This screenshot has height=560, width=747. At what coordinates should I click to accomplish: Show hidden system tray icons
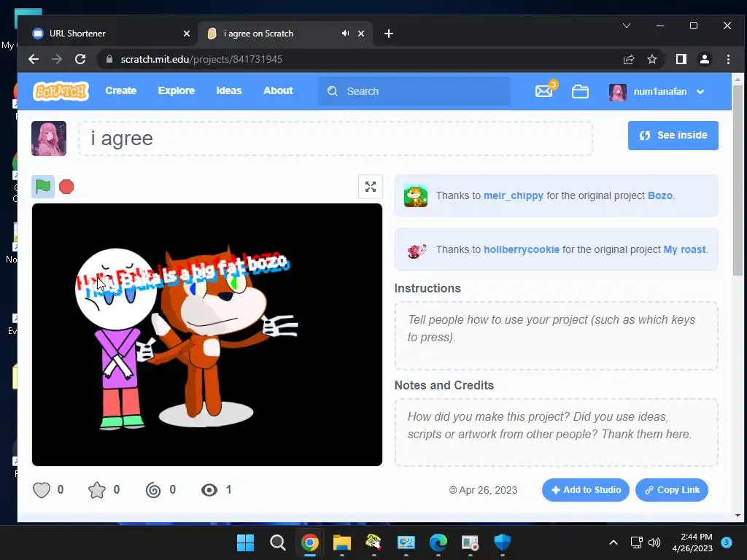(x=614, y=542)
